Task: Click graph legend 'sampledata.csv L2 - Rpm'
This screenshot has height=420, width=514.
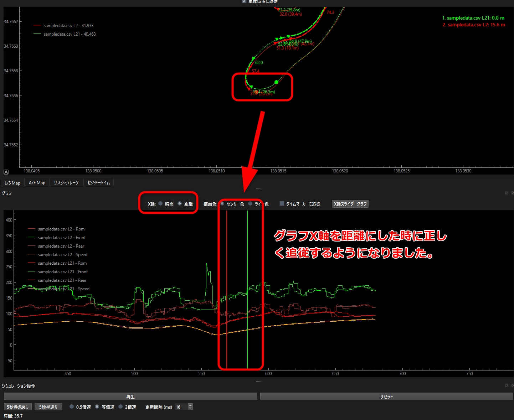Action: pyautogui.click(x=56, y=229)
